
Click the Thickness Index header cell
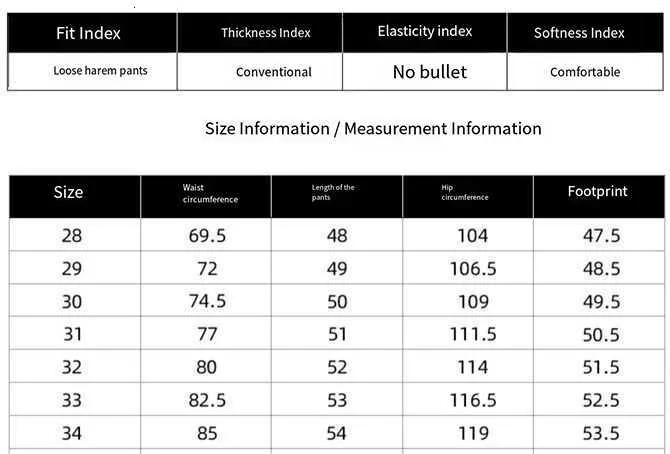tap(265, 33)
